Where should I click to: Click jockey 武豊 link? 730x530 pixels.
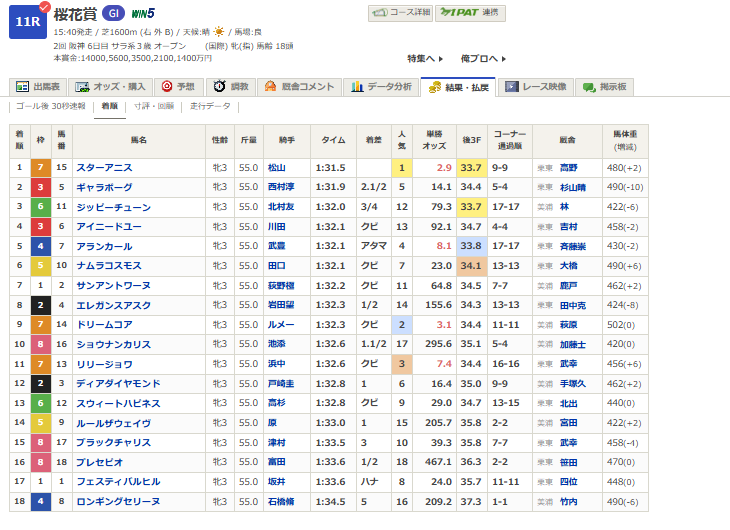(x=276, y=246)
